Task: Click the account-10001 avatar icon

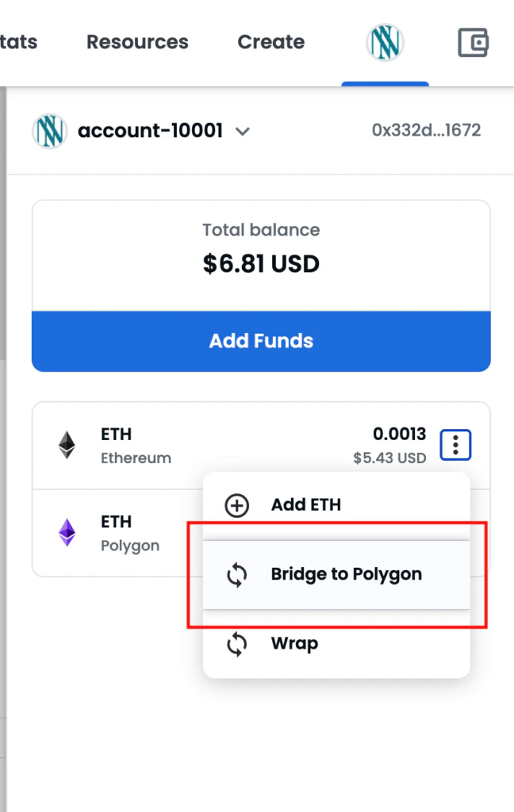Action: tap(50, 131)
